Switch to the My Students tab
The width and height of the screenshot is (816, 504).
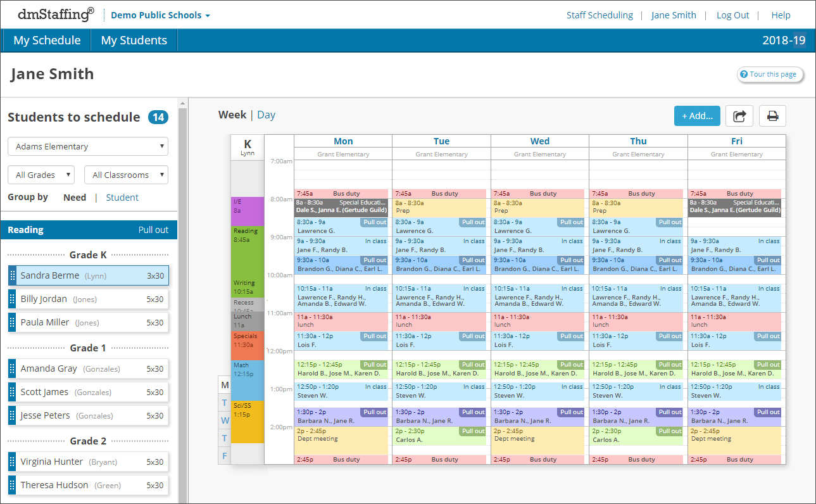click(134, 39)
